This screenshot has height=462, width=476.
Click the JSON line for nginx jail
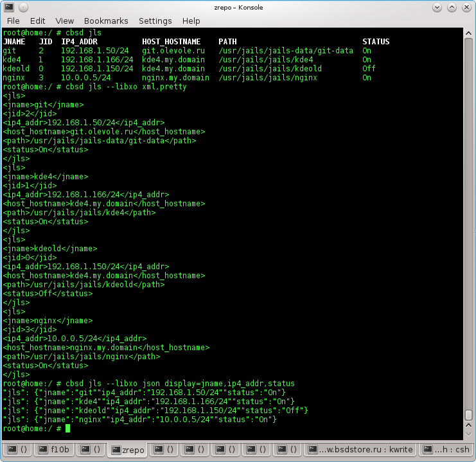tap(139, 420)
